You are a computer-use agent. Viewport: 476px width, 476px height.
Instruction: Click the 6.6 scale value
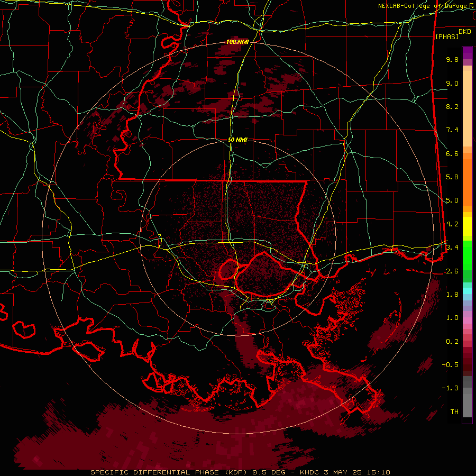(452, 153)
